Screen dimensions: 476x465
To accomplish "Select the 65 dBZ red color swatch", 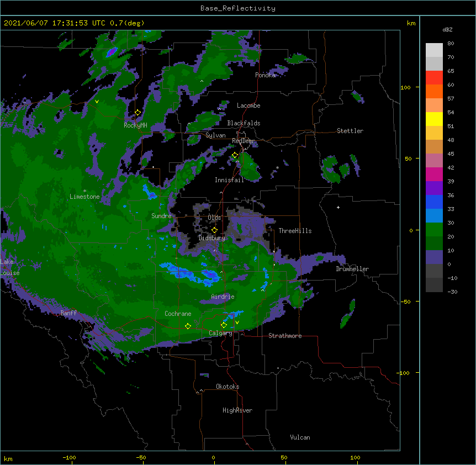I will [434, 78].
